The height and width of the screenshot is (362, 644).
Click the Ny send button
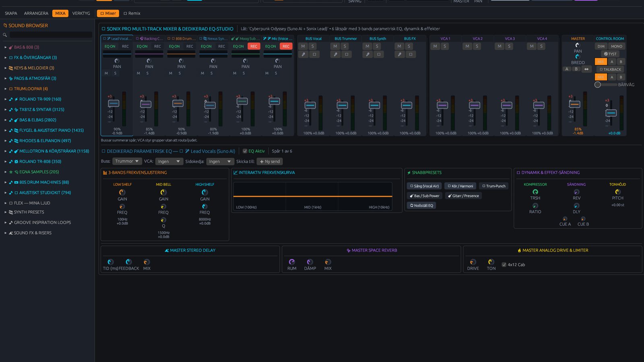tap(270, 161)
